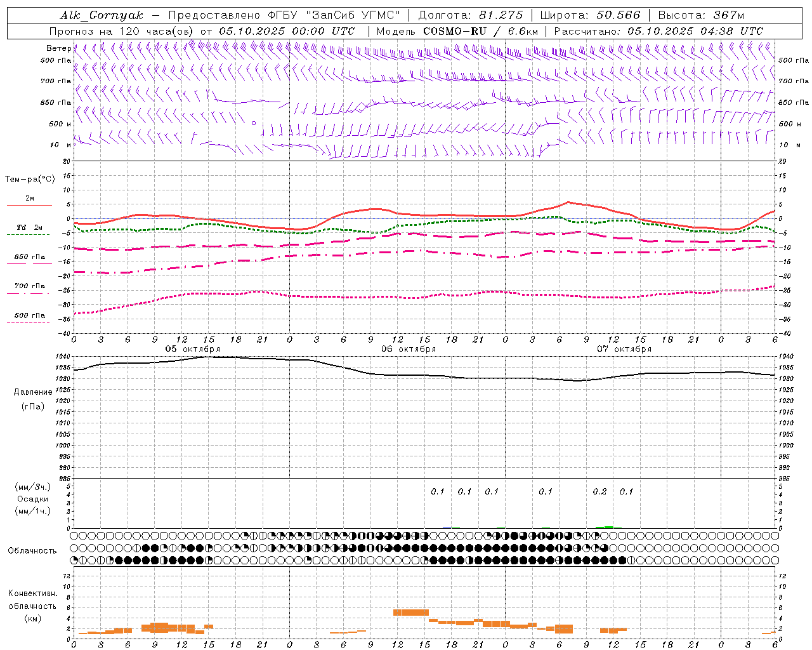Click "Рассчитано: 05.10.2025 04:38 UTC" text
Image resolution: width=812 pixels, height=650 pixels.
pos(658,31)
